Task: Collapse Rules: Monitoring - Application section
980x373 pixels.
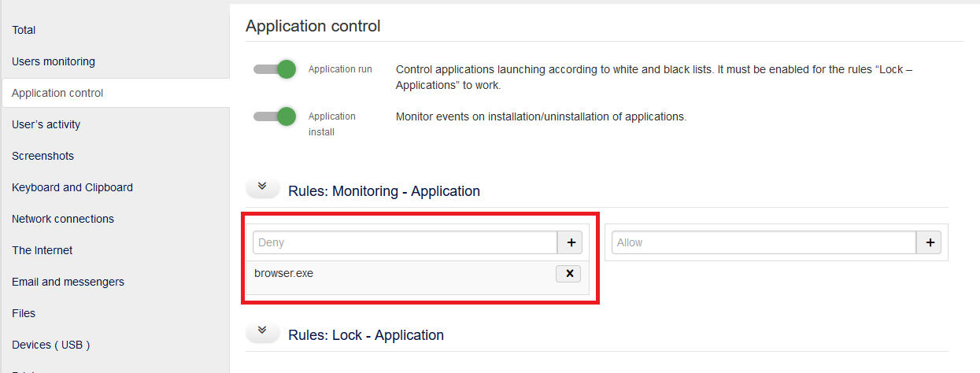Action: 263,187
